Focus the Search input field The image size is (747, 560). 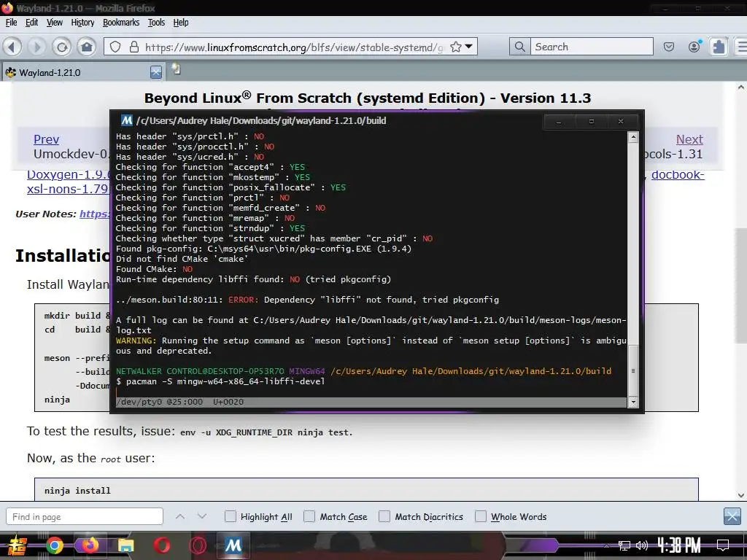pyautogui.click(x=592, y=47)
